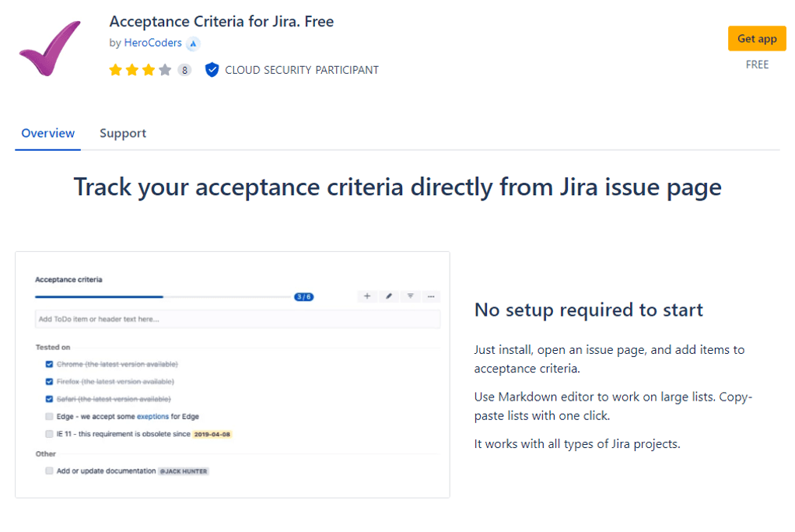Click the ellipsis icon for more options
This screenshot has width=795, height=532.
point(432,296)
